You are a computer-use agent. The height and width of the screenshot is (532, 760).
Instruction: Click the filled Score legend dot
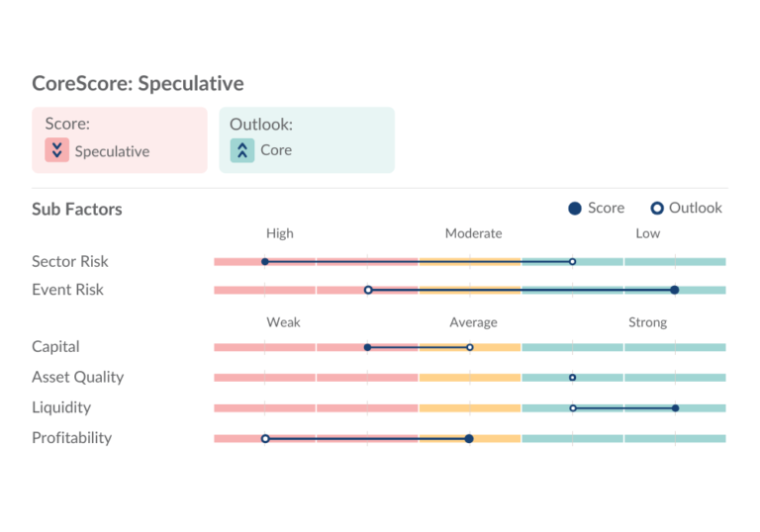(575, 208)
